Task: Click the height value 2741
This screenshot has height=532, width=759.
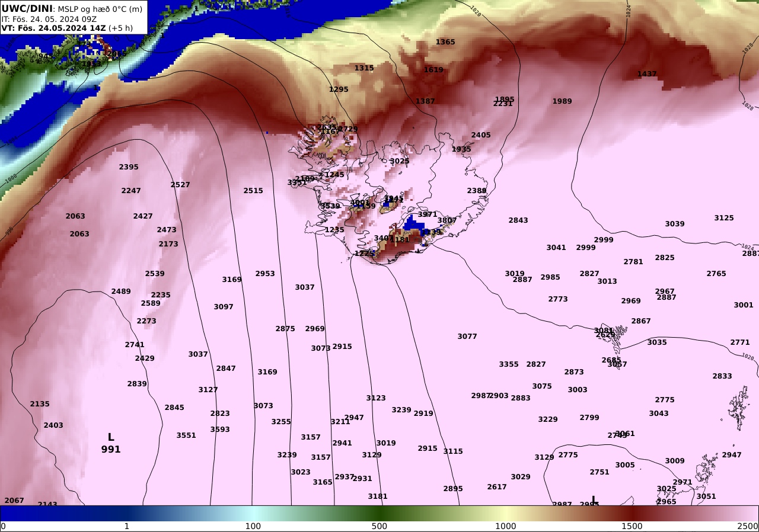Action: point(135,345)
